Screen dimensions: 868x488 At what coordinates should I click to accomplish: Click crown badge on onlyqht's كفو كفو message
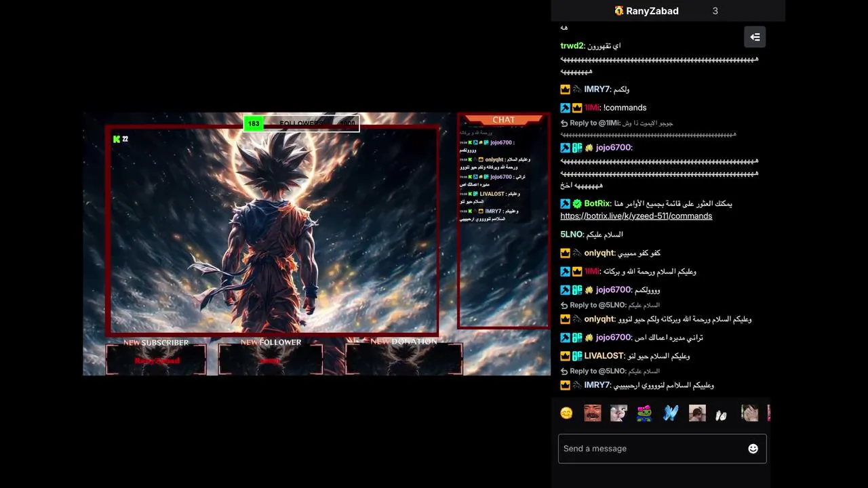(565, 253)
